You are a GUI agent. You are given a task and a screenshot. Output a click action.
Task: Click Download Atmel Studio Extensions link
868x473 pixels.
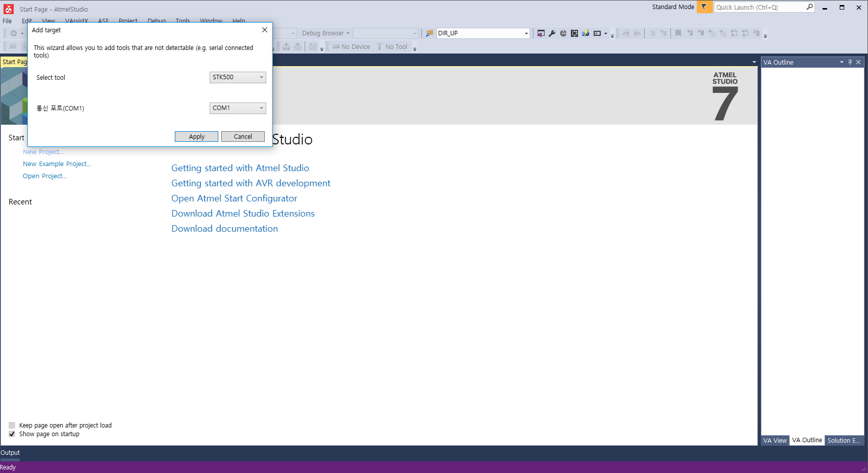coord(243,214)
